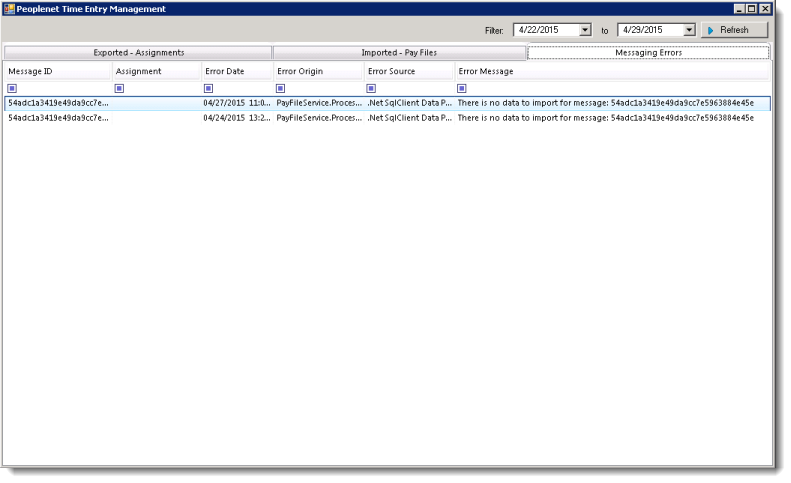Sort by Assignment column header
Screen dimensions: 791x483
pos(156,71)
